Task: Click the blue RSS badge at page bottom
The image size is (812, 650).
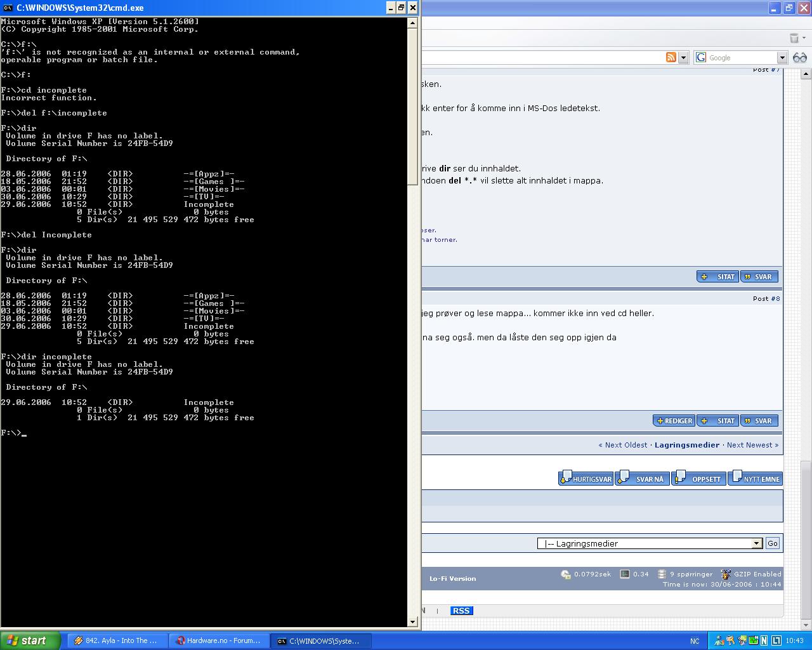Action: (461, 611)
